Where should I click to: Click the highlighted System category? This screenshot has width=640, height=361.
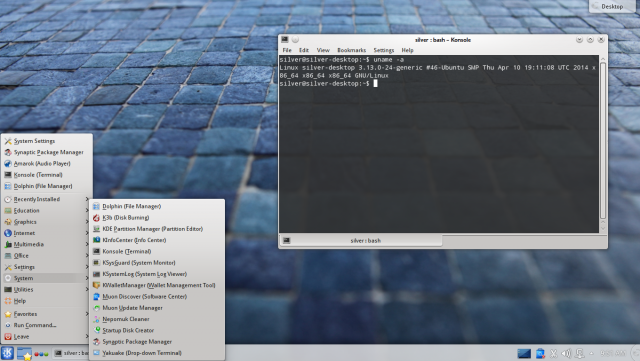pos(47,278)
